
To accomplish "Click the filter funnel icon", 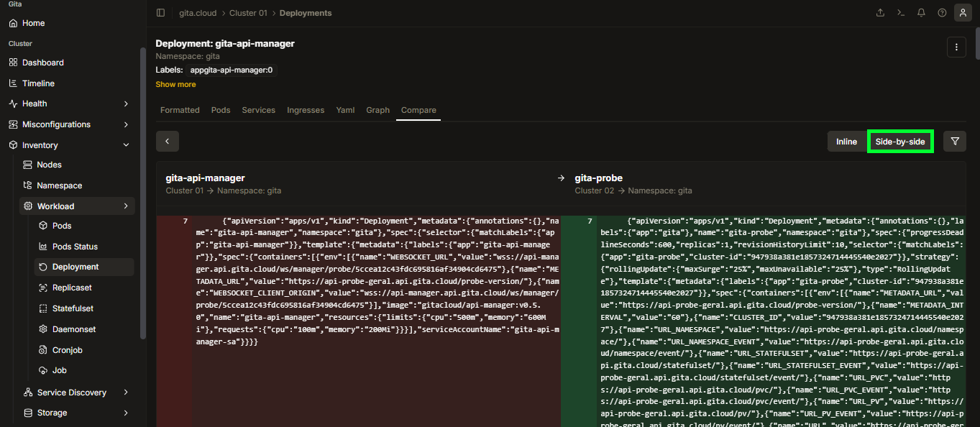I will tap(955, 142).
